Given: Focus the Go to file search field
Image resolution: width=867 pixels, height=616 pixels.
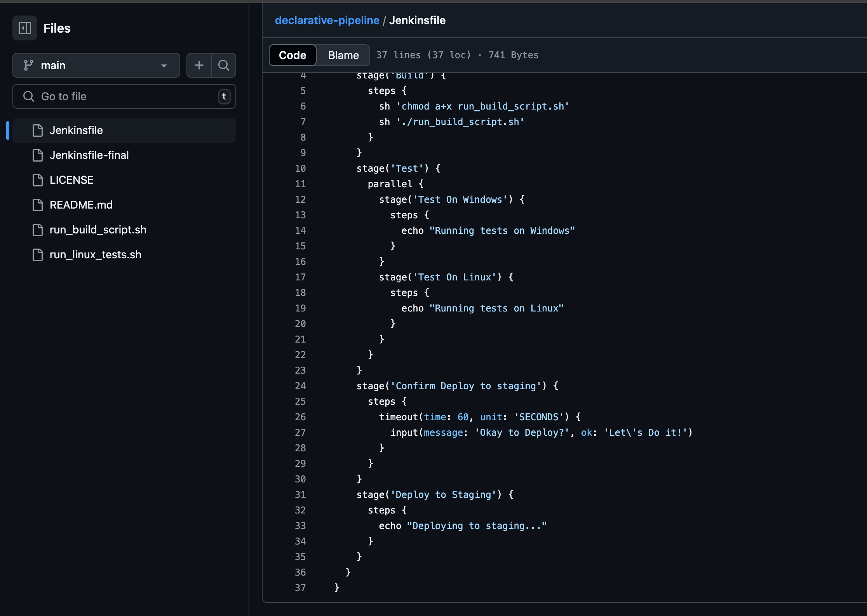Looking at the screenshot, I should pyautogui.click(x=124, y=96).
